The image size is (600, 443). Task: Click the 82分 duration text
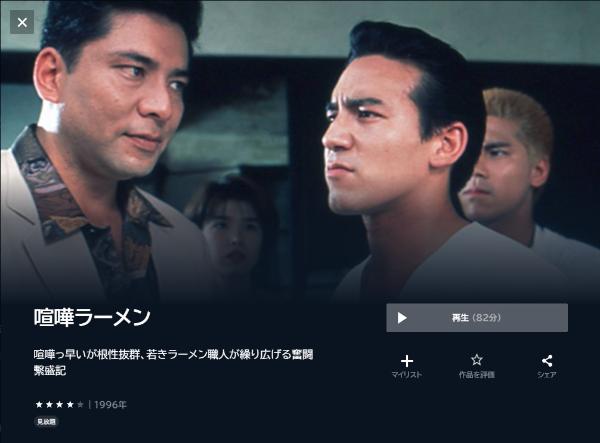(x=486, y=318)
